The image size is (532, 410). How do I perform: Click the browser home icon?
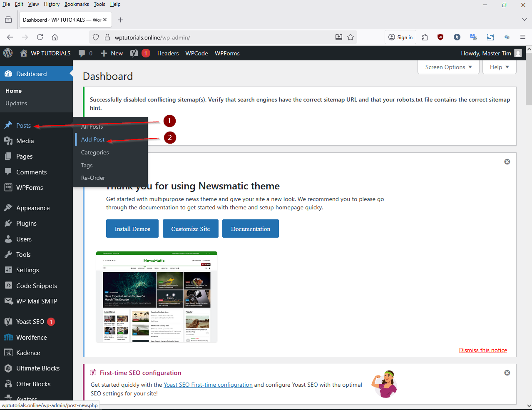click(55, 37)
